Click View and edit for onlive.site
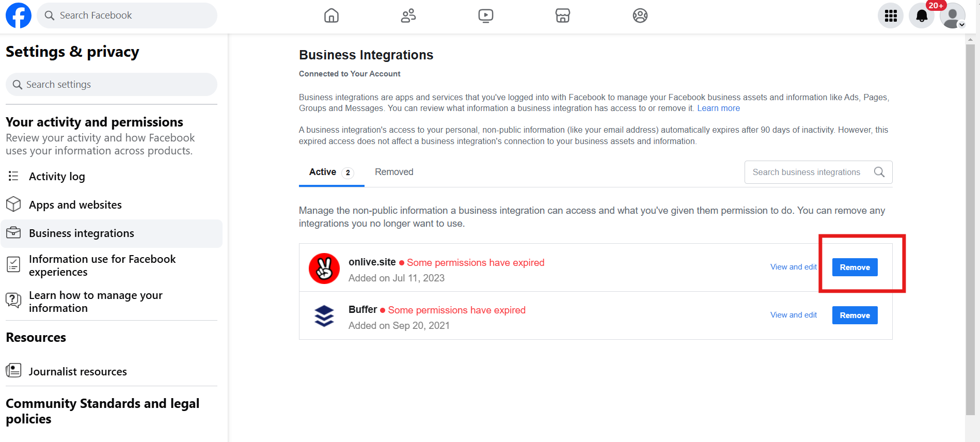 pos(793,267)
